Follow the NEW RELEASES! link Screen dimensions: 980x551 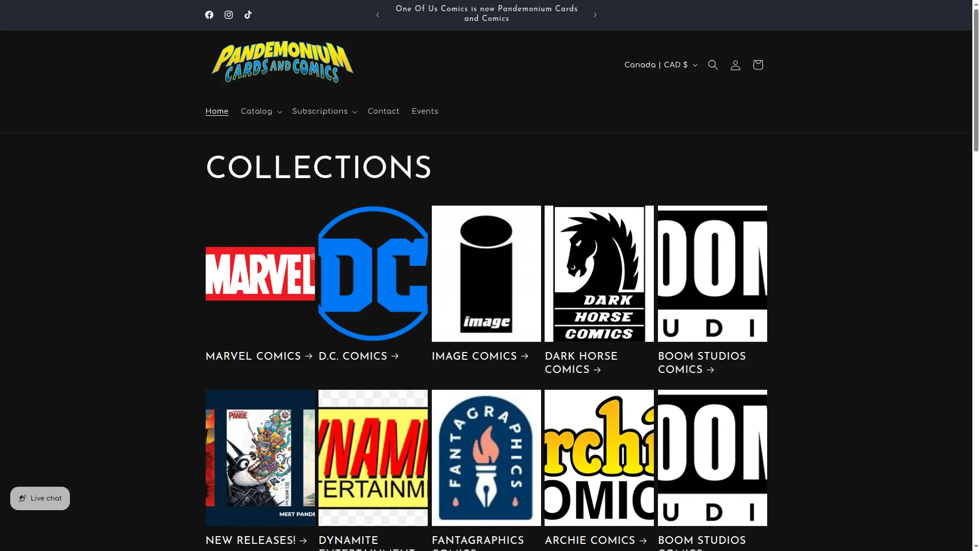(256, 540)
